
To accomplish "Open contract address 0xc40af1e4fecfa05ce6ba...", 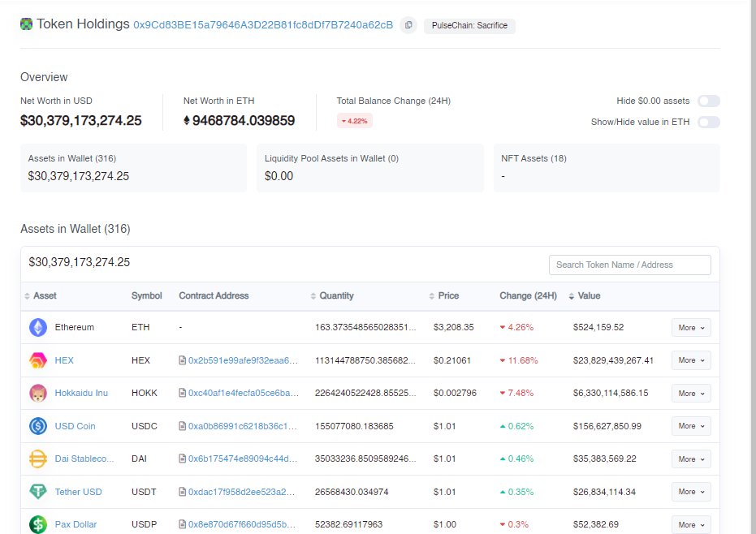I will 244,394.
